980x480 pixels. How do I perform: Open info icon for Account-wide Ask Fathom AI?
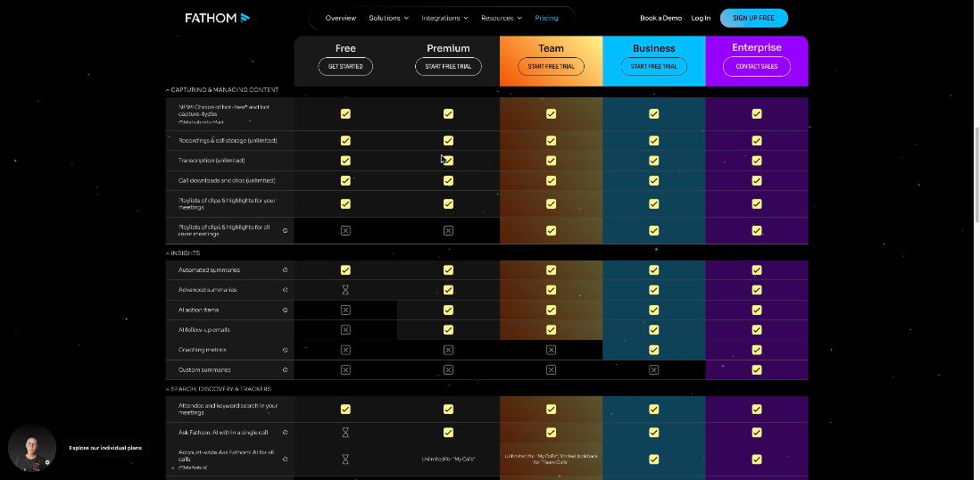(285, 459)
